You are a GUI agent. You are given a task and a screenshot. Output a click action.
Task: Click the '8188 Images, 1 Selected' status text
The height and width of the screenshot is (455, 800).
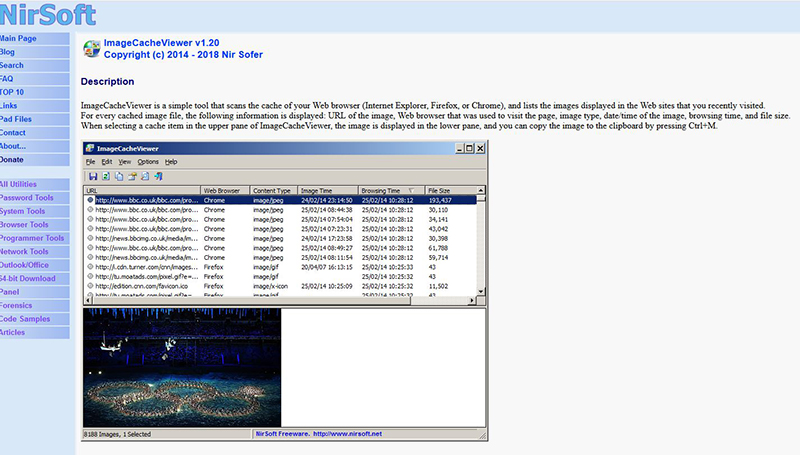tap(117, 435)
